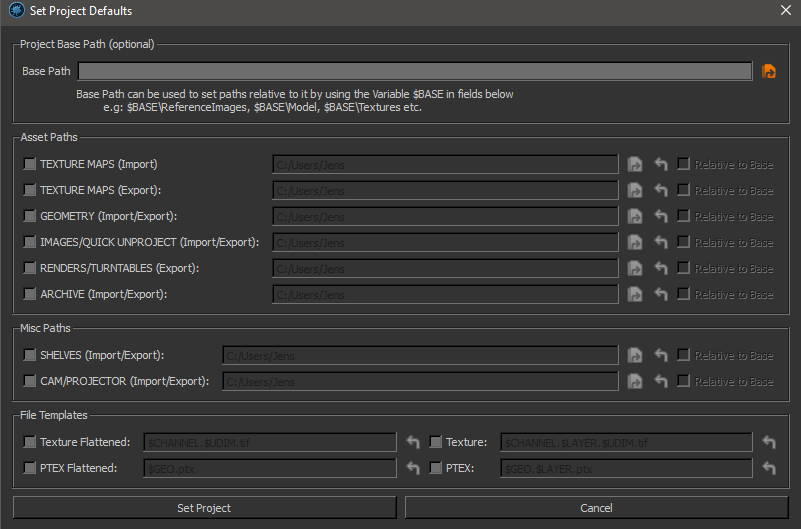Close the Set Project Defaults dialog
The image size is (801, 529).
[785, 11]
